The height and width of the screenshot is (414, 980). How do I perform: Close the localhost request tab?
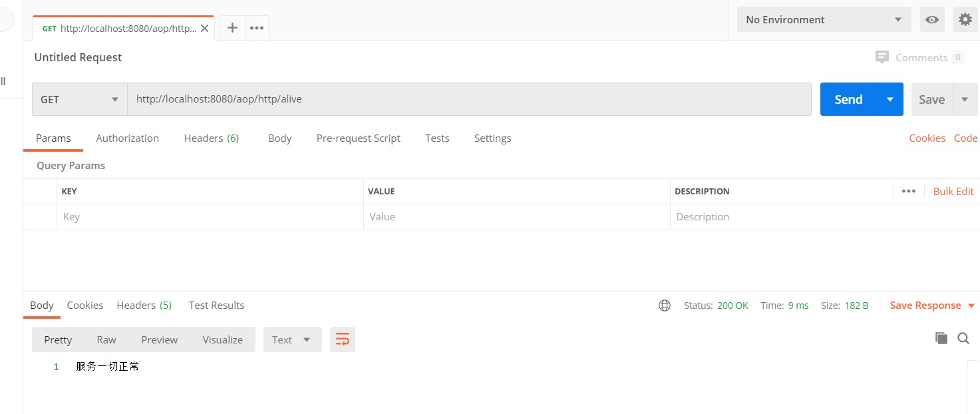[x=204, y=29]
